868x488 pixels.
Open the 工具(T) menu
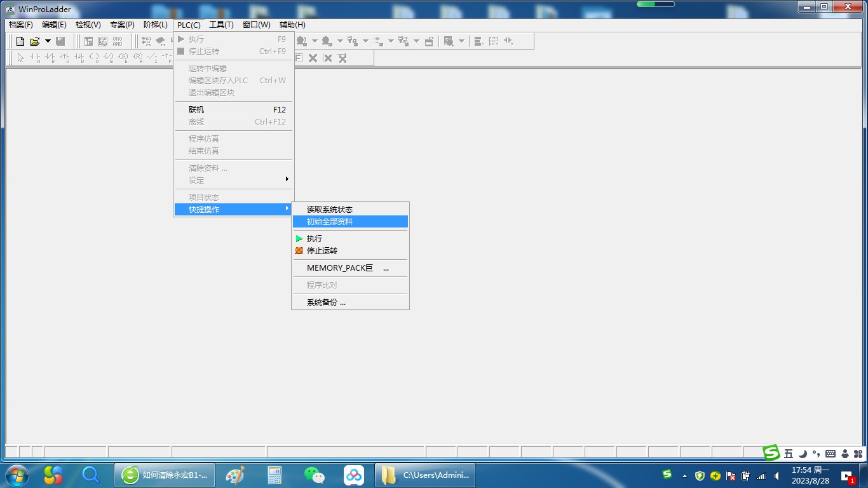pyautogui.click(x=221, y=25)
